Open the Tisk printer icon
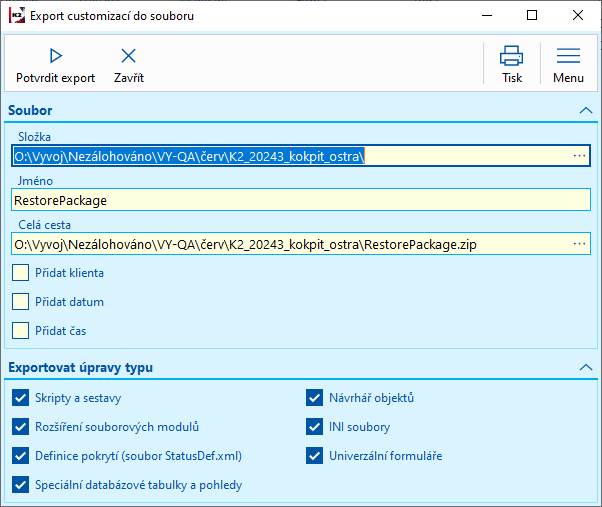 pos(511,56)
